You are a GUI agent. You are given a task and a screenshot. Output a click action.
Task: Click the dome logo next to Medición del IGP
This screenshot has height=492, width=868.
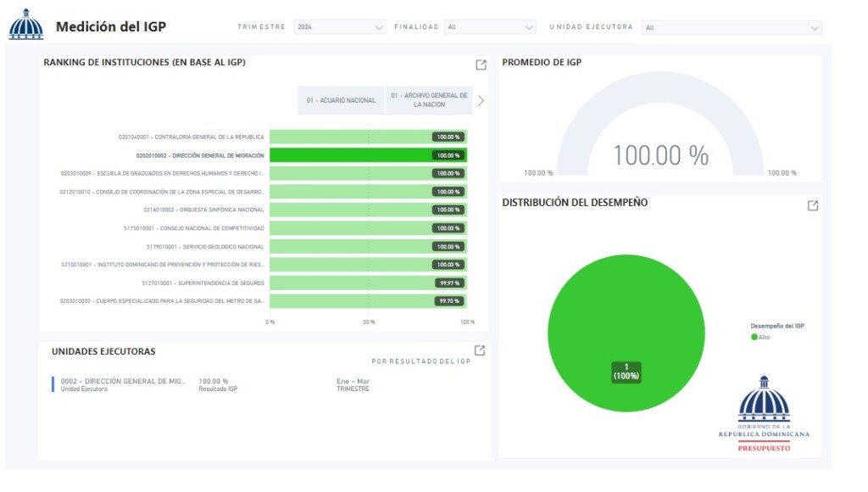25,25
